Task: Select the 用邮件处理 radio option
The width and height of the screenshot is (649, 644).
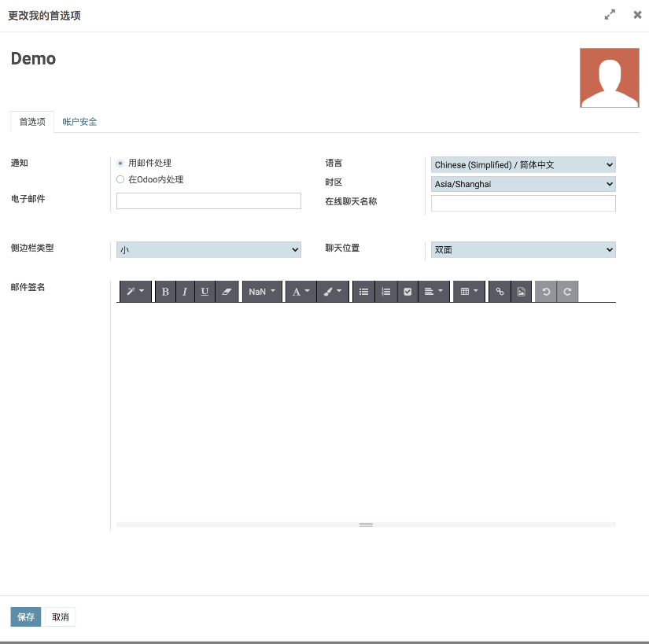Action: pyautogui.click(x=120, y=164)
